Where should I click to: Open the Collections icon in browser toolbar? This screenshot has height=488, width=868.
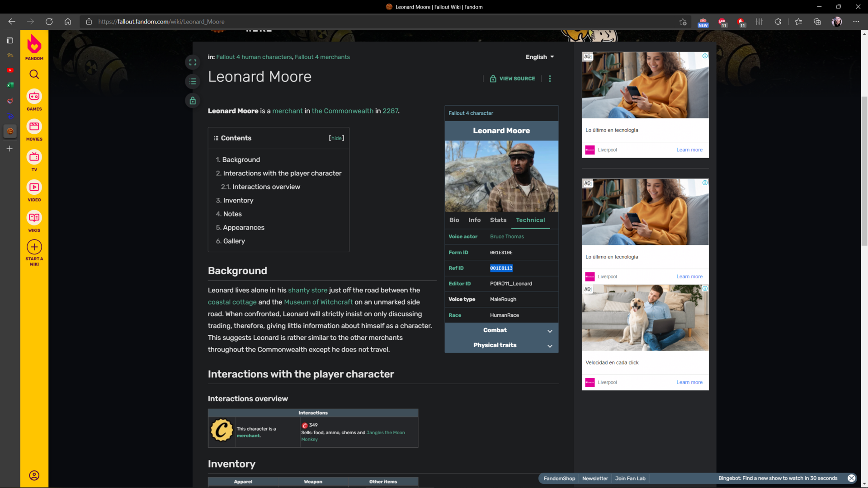tap(817, 22)
